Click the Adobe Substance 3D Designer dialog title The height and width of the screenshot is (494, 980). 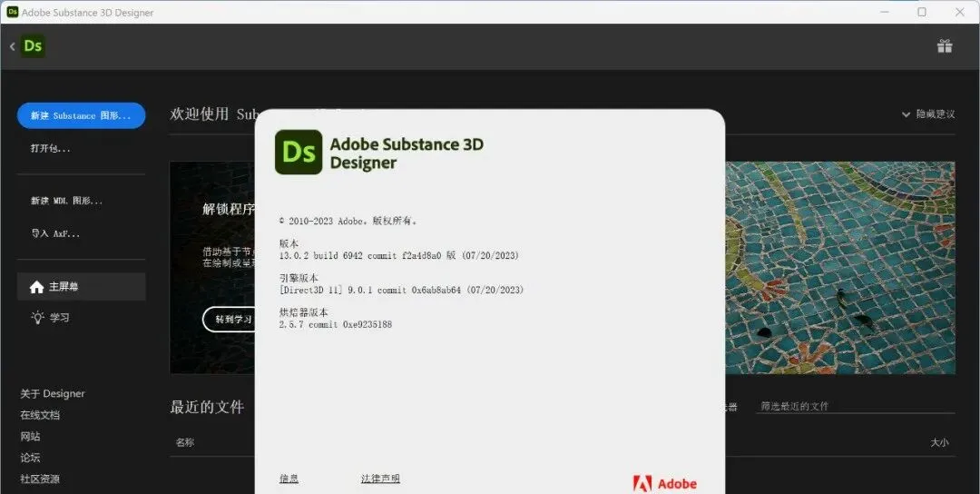click(407, 153)
